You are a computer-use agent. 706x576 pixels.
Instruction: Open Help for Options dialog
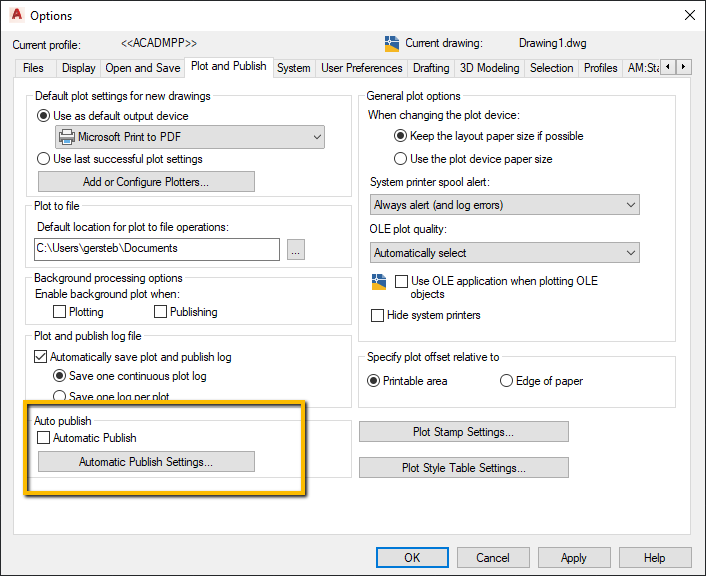pos(655,558)
